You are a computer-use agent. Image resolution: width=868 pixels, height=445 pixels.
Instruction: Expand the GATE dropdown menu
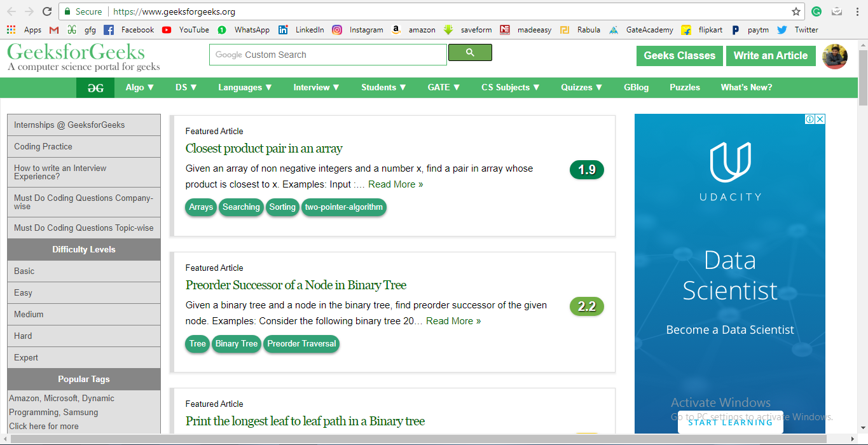coord(444,88)
